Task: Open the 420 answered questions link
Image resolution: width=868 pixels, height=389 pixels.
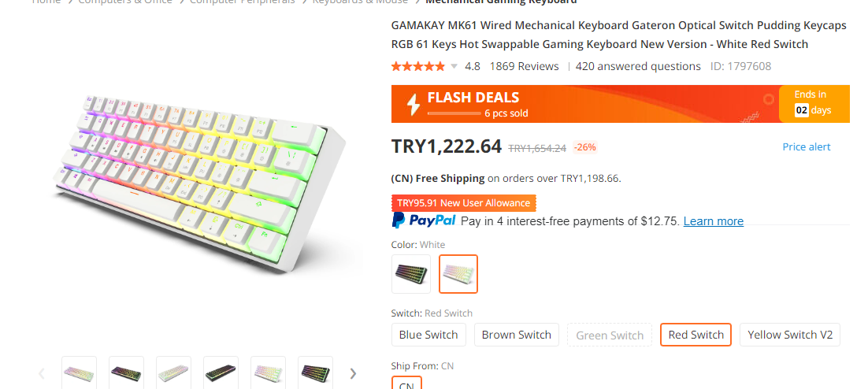Action: pos(638,67)
